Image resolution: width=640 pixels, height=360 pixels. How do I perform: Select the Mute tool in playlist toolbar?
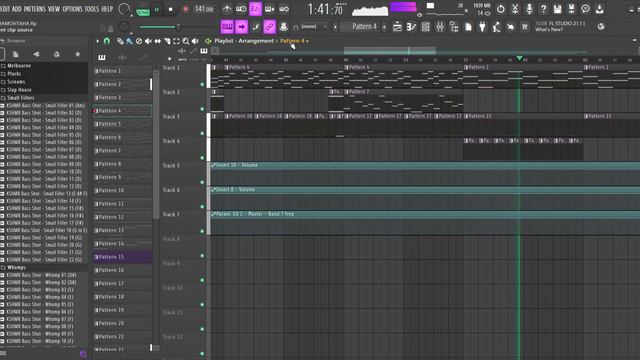[148, 41]
